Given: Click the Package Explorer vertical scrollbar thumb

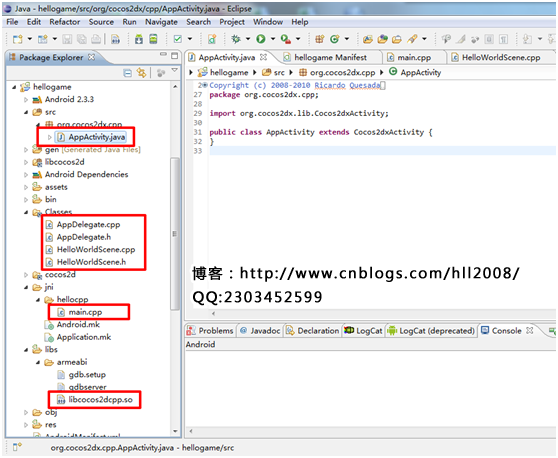Looking at the screenshot, I should tap(175, 233).
